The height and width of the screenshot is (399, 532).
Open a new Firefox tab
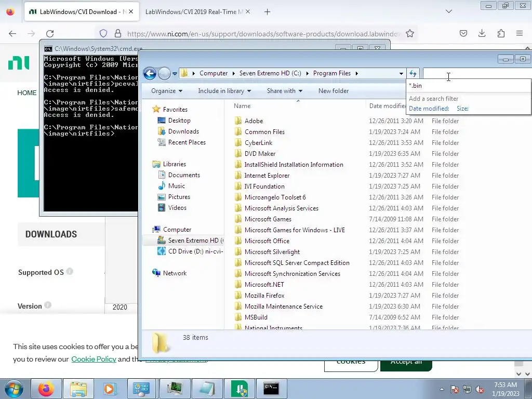(x=268, y=12)
